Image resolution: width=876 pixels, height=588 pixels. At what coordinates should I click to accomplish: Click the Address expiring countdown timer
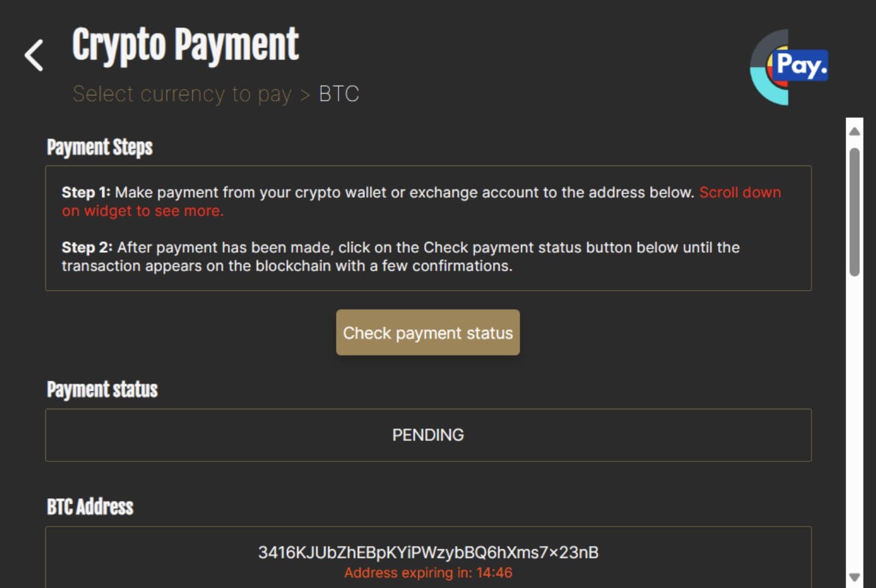click(428, 573)
